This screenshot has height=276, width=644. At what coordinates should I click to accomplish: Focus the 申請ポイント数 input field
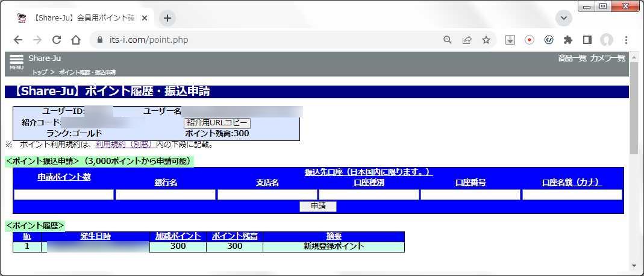[x=64, y=195]
